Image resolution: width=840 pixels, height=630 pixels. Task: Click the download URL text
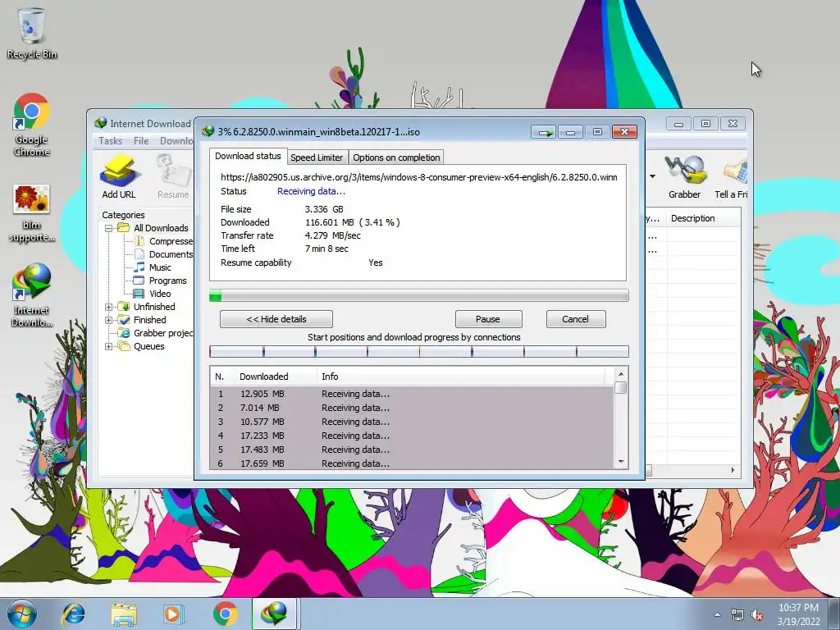[419, 177]
